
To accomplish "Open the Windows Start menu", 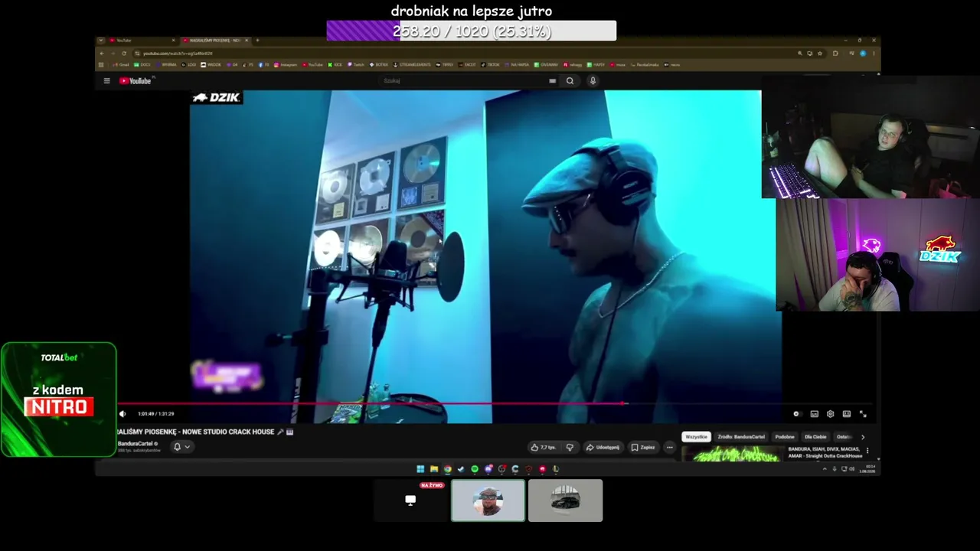I will [420, 469].
